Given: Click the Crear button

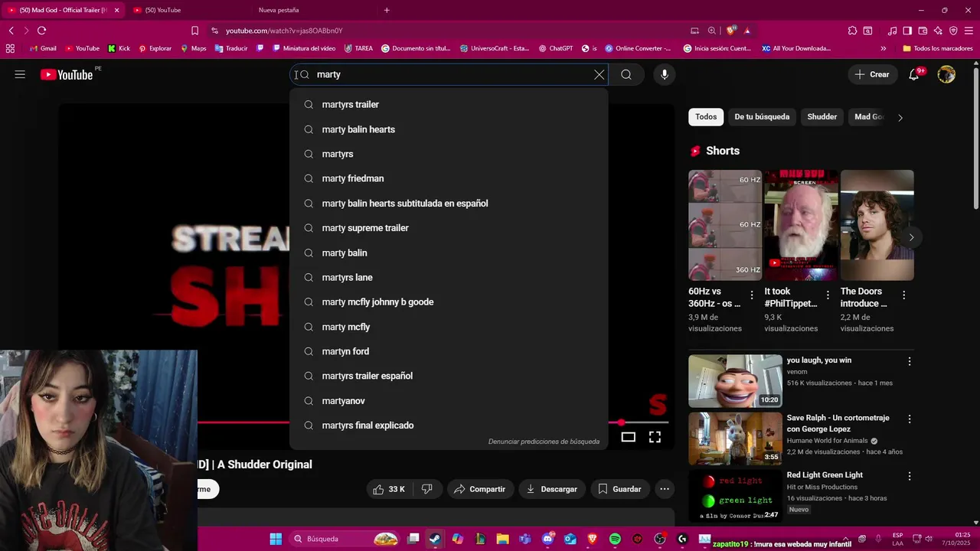Looking at the screenshot, I should (x=872, y=74).
